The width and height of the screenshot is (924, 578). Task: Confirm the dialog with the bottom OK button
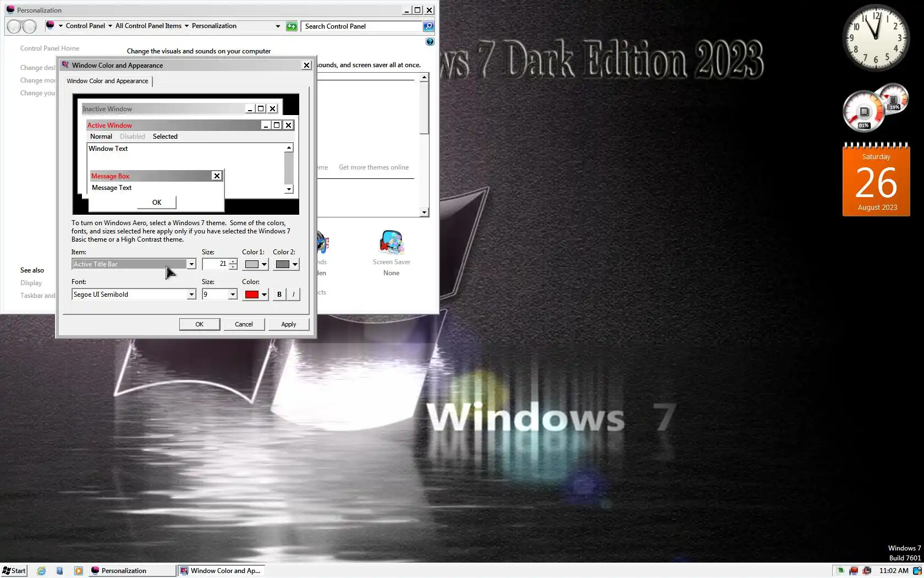(200, 324)
